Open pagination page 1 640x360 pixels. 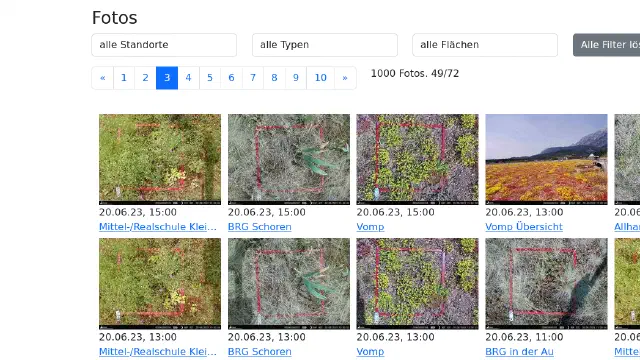click(124, 78)
